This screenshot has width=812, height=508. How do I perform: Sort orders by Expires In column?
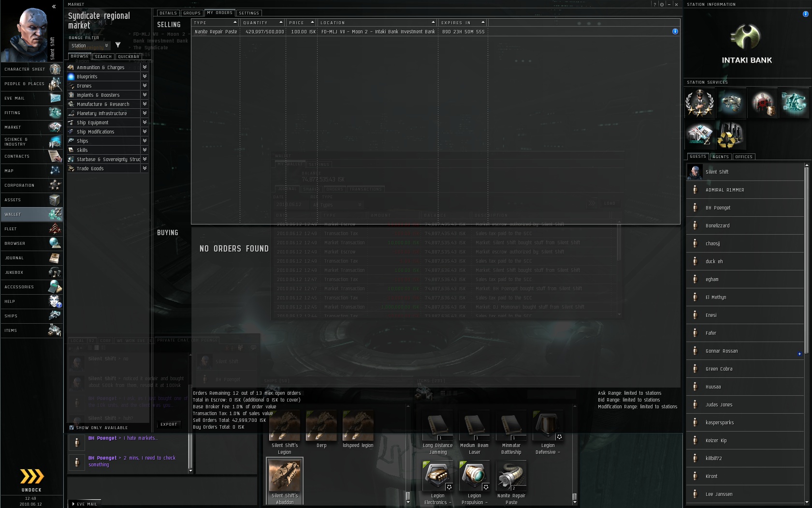(463, 23)
